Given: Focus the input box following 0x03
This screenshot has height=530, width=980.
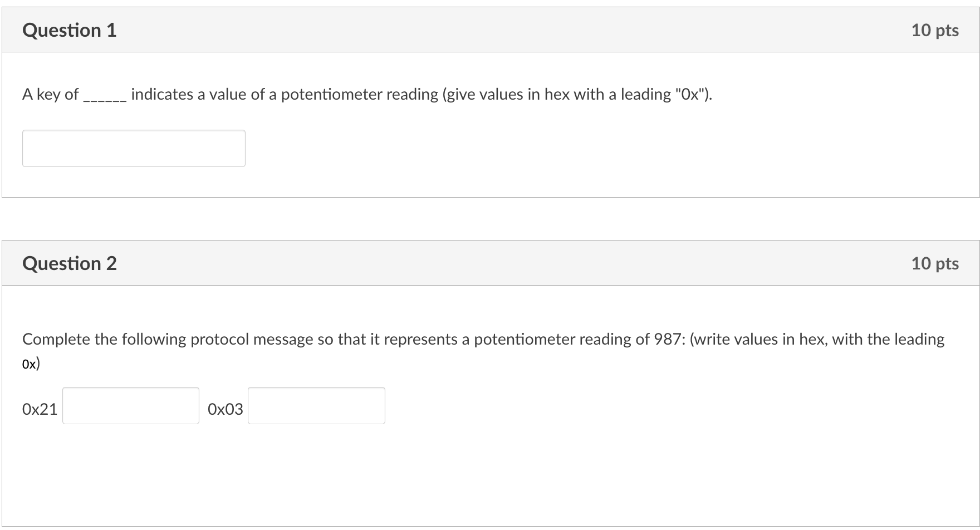Looking at the screenshot, I should coord(316,405).
